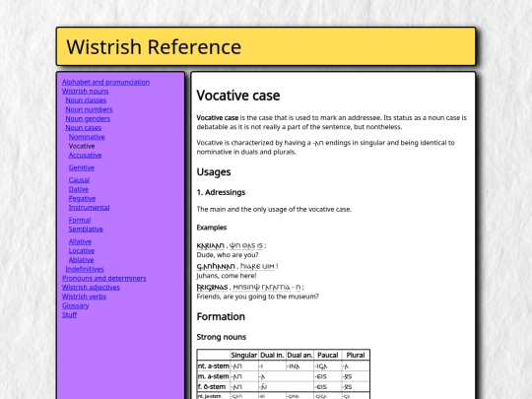Click the 1. Adressings subheading

pyautogui.click(x=221, y=192)
